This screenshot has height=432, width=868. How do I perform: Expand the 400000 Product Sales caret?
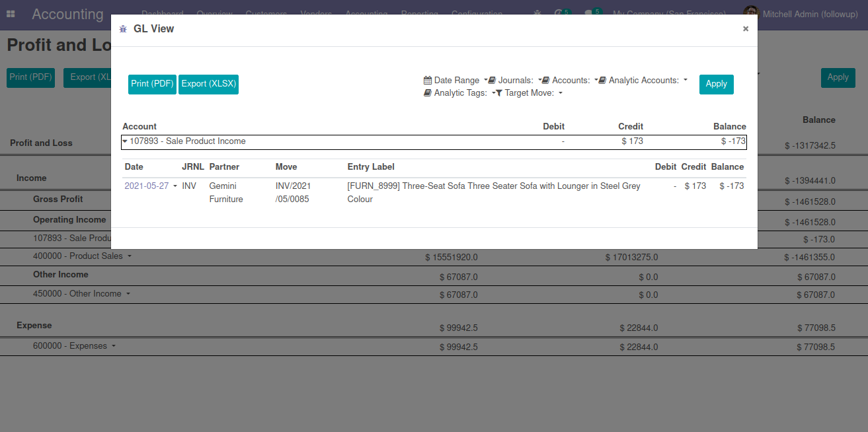pos(130,256)
